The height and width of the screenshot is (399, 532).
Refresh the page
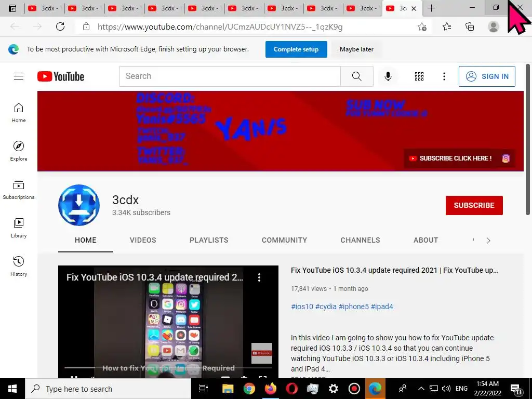tap(60, 26)
